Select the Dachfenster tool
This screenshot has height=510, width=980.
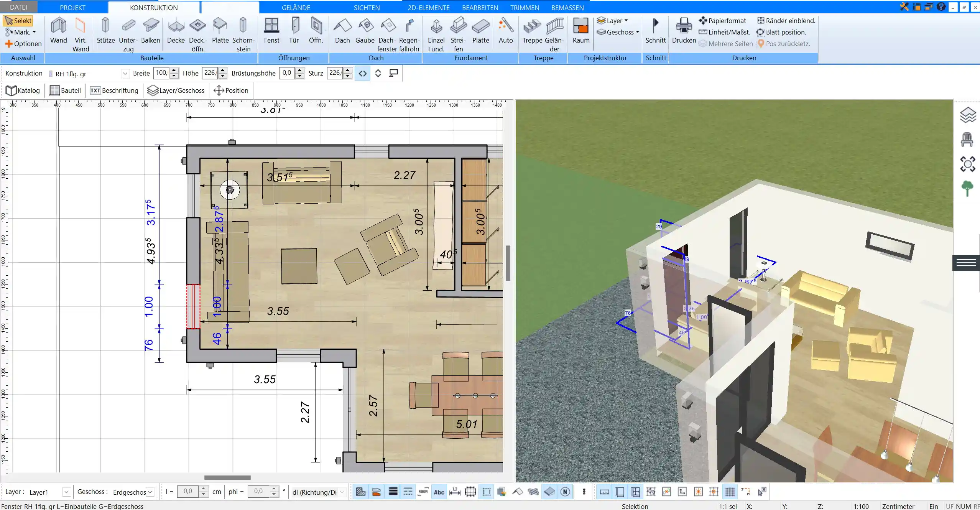click(387, 35)
